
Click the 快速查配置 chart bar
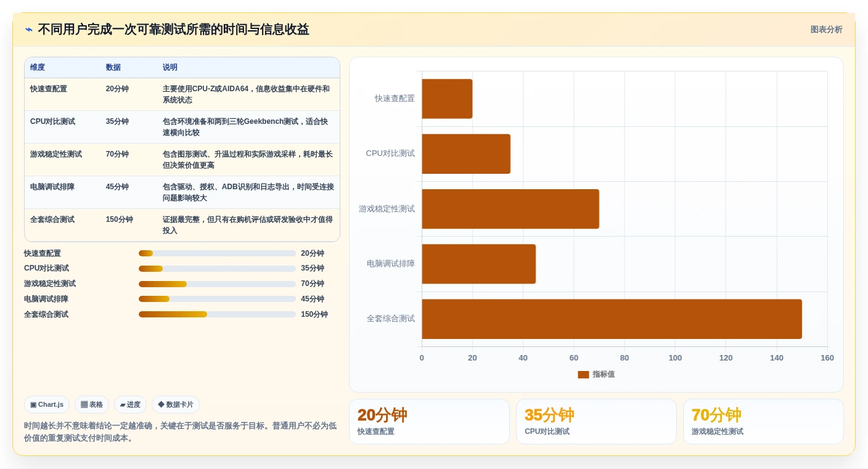coord(447,99)
